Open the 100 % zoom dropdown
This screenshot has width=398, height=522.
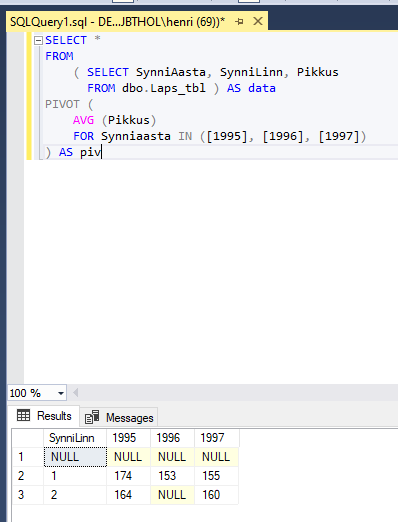click(61, 393)
